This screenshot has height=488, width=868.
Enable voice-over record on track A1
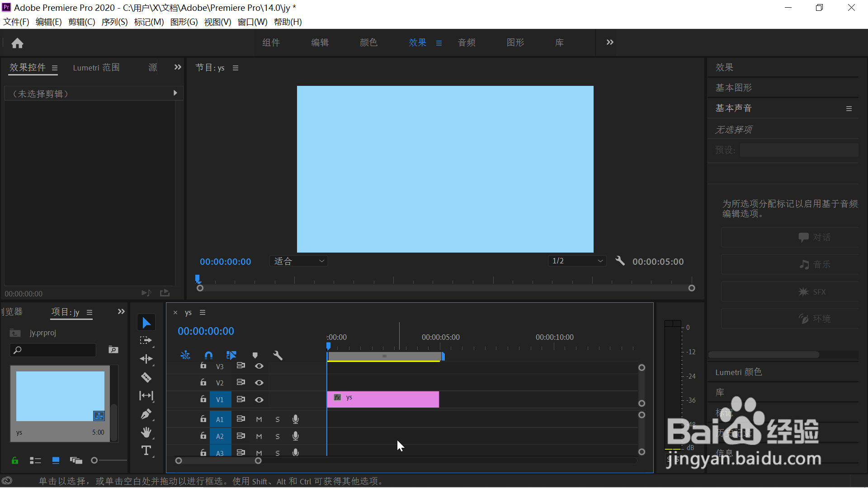click(295, 419)
